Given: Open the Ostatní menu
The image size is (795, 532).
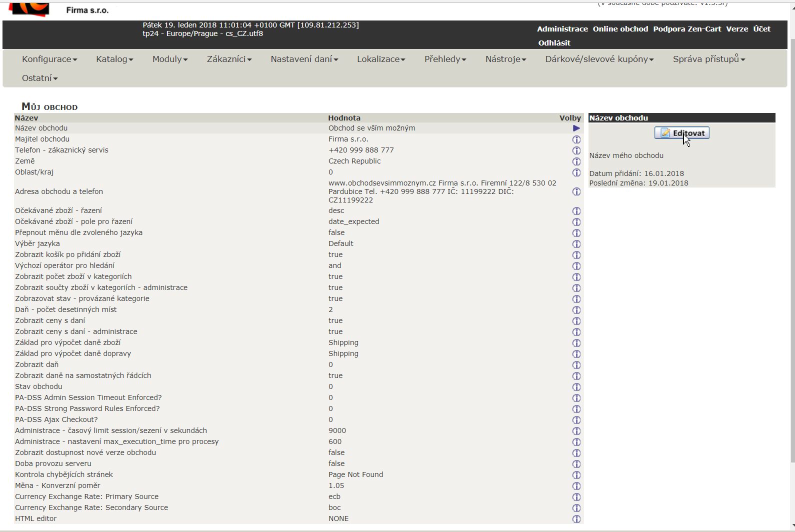Looking at the screenshot, I should click(x=39, y=78).
